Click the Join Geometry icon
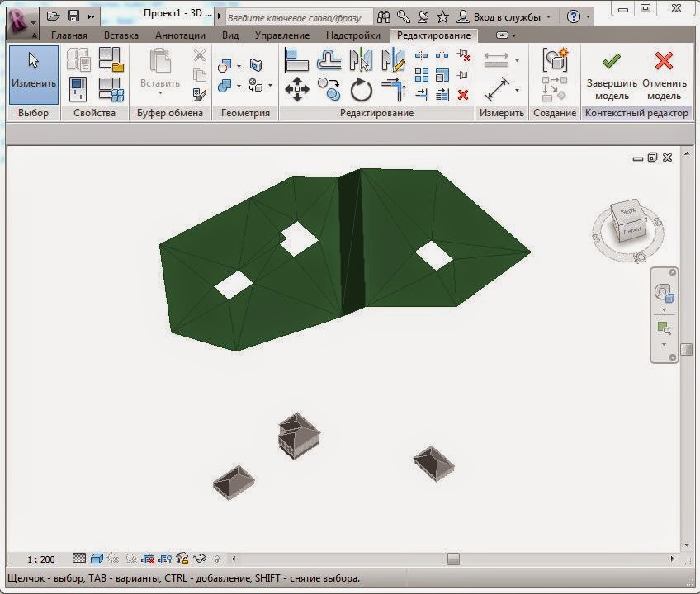700x594 pixels. point(225,85)
